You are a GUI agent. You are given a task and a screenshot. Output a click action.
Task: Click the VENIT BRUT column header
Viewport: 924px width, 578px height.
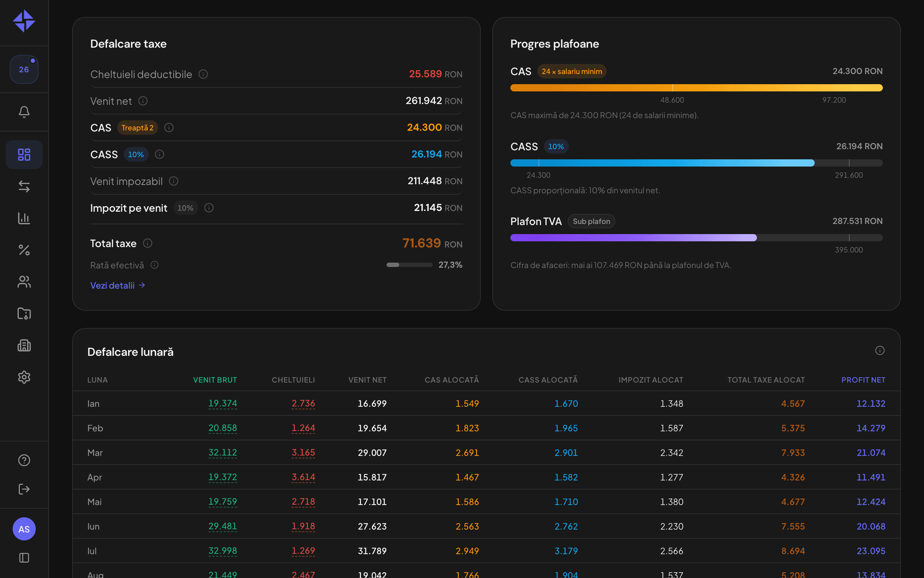click(215, 380)
